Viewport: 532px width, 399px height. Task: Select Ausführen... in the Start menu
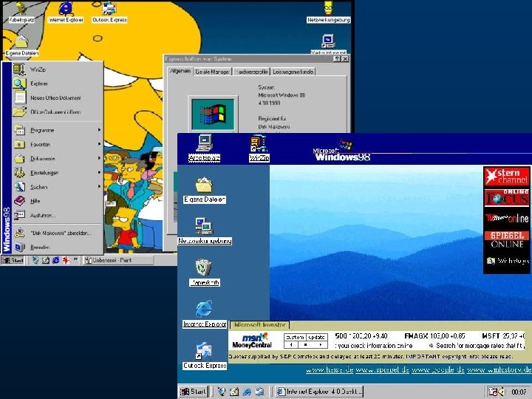point(58,215)
